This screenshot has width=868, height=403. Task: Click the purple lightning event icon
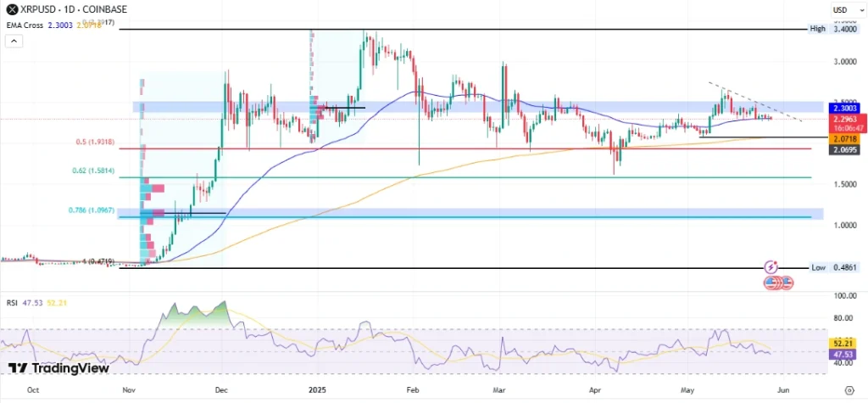[x=771, y=267]
